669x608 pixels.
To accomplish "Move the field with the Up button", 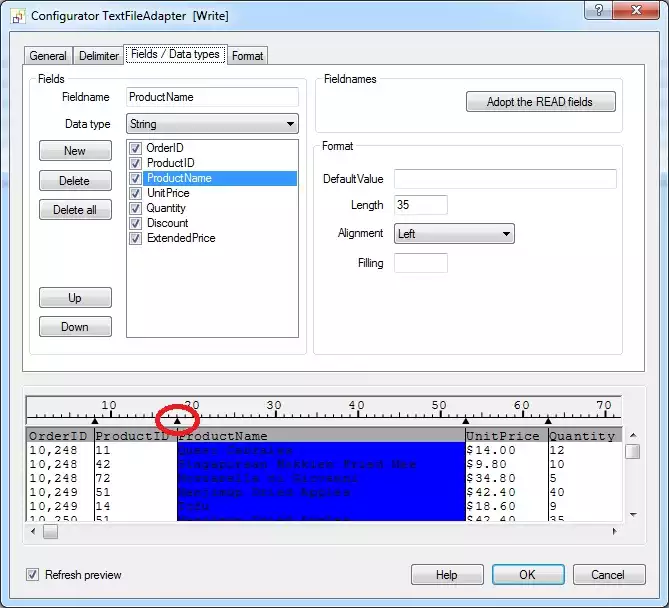I will pos(75,298).
